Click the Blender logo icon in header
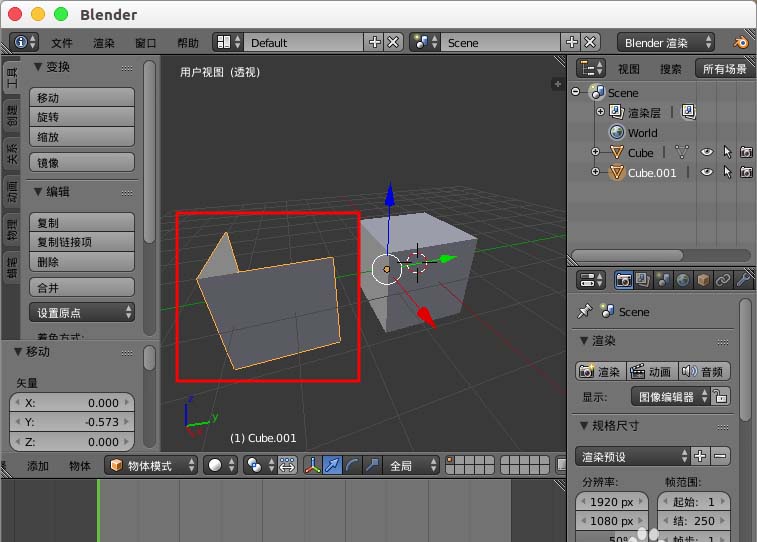The width and height of the screenshot is (757, 542). coord(741,42)
